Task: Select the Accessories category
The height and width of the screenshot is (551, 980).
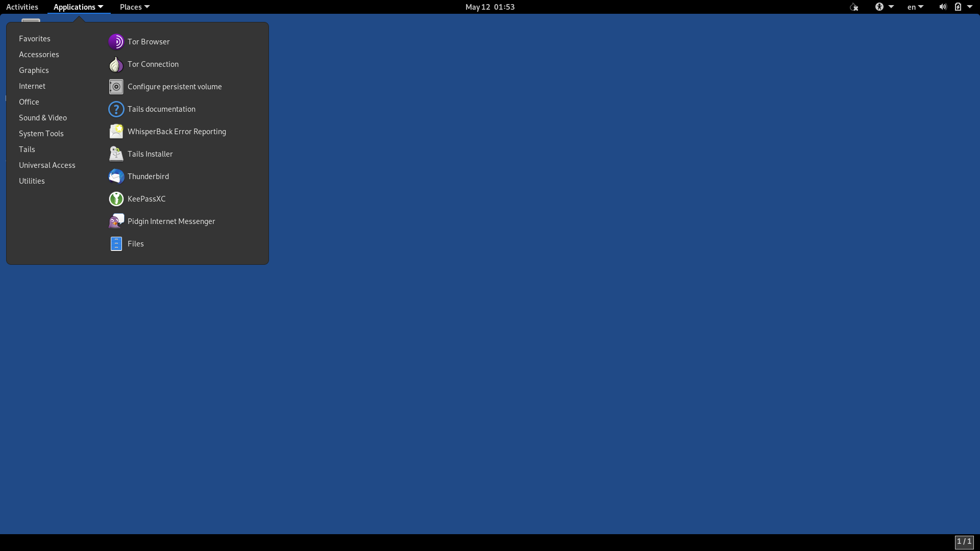Action: pyautogui.click(x=39, y=55)
